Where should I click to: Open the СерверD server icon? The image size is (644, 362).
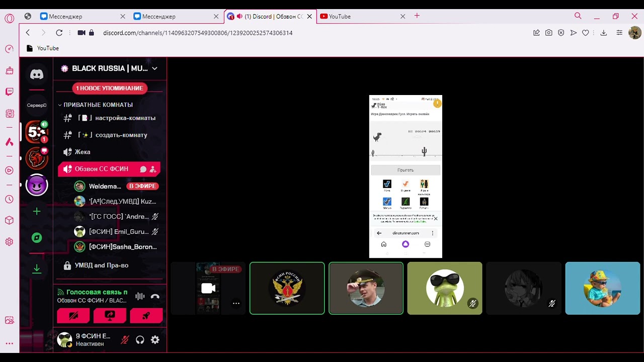click(37, 105)
